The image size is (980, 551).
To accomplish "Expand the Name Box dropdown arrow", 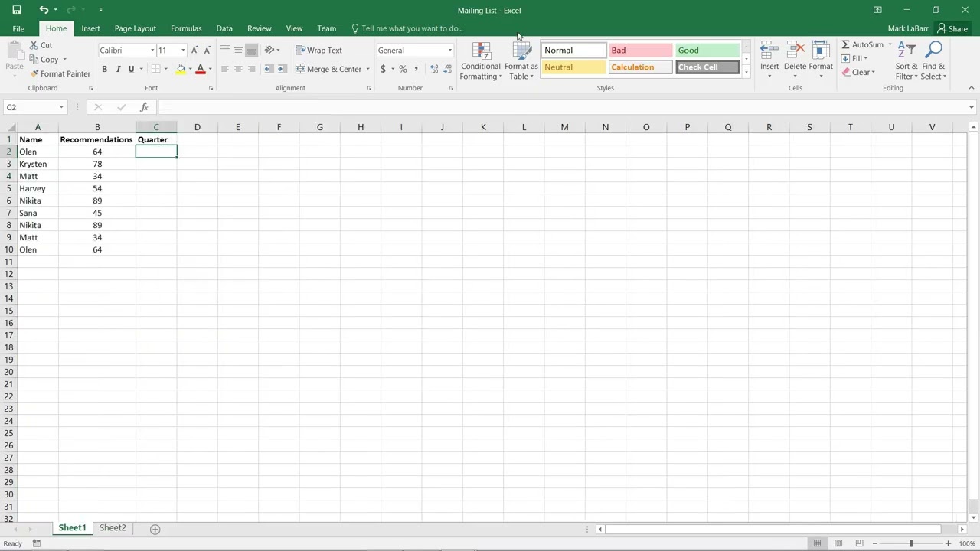I will [x=61, y=107].
